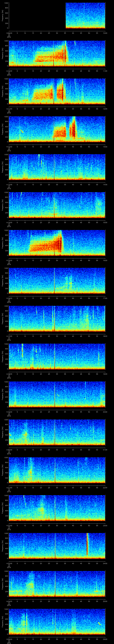This screenshot has width=114, height=644.
Task: Select the '4:17:00' start time label
Action: (9, 336)
